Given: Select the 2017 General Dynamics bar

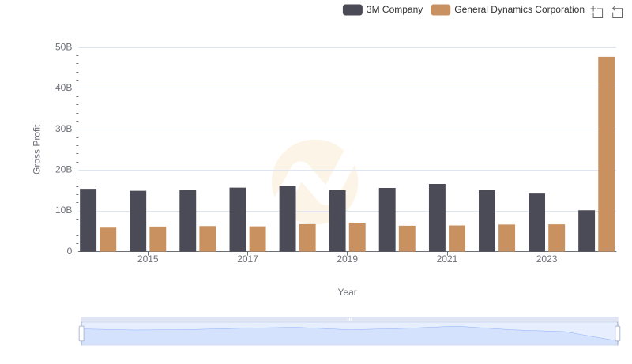Looking at the screenshot, I should click(258, 238).
